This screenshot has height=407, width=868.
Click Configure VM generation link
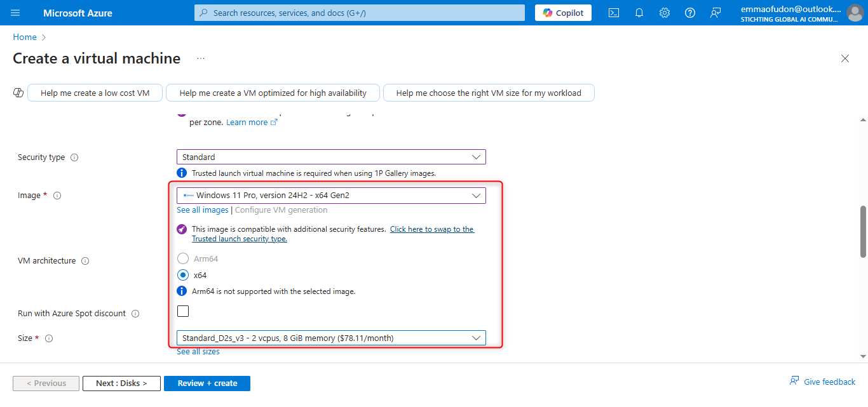pos(281,210)
